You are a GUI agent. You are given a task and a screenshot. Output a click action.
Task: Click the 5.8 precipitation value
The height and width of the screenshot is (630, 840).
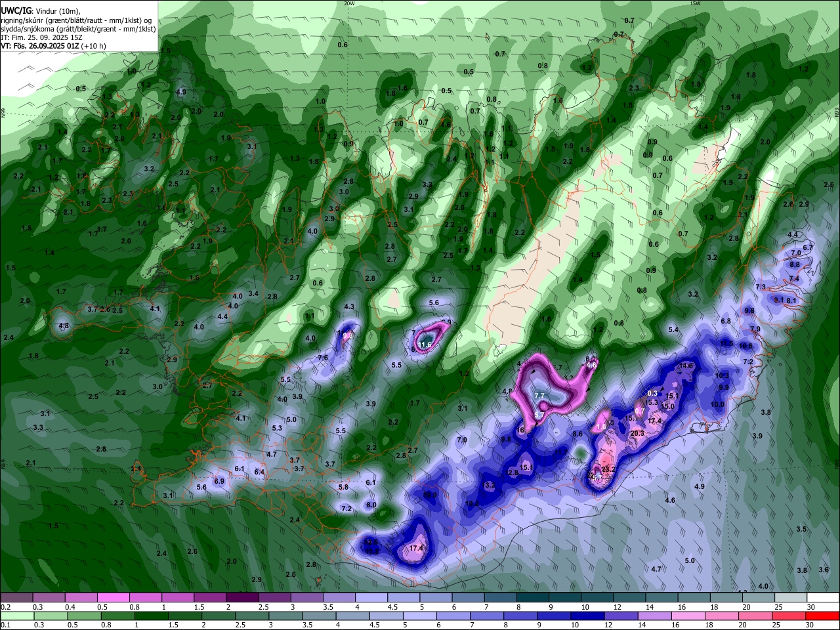click(x=343, y=487)
